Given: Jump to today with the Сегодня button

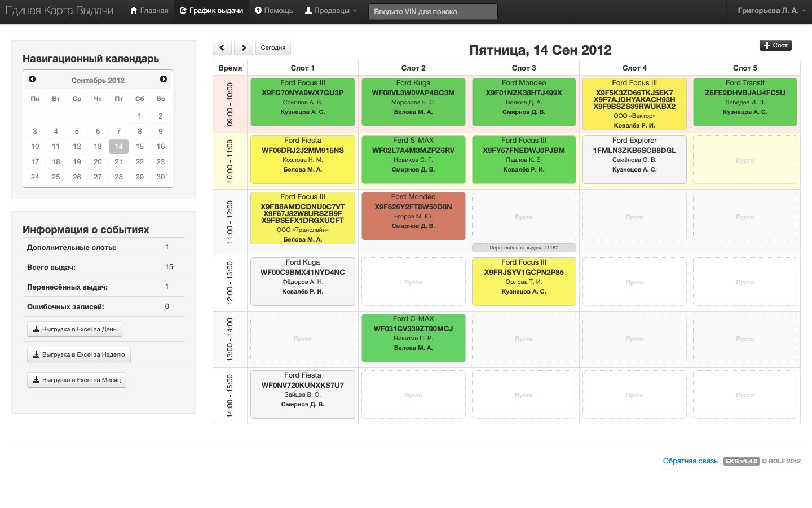Looking at the screenshot, I should [273, 48].
